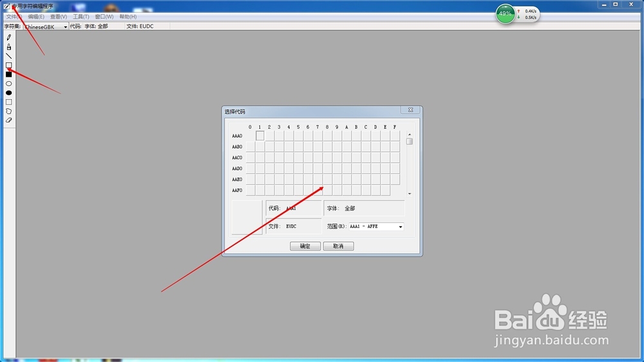Image resolution: width=644 pixels, height=362 pixels.
Task: Select the Hollow Rectangle tool
Action: point(8,65)
